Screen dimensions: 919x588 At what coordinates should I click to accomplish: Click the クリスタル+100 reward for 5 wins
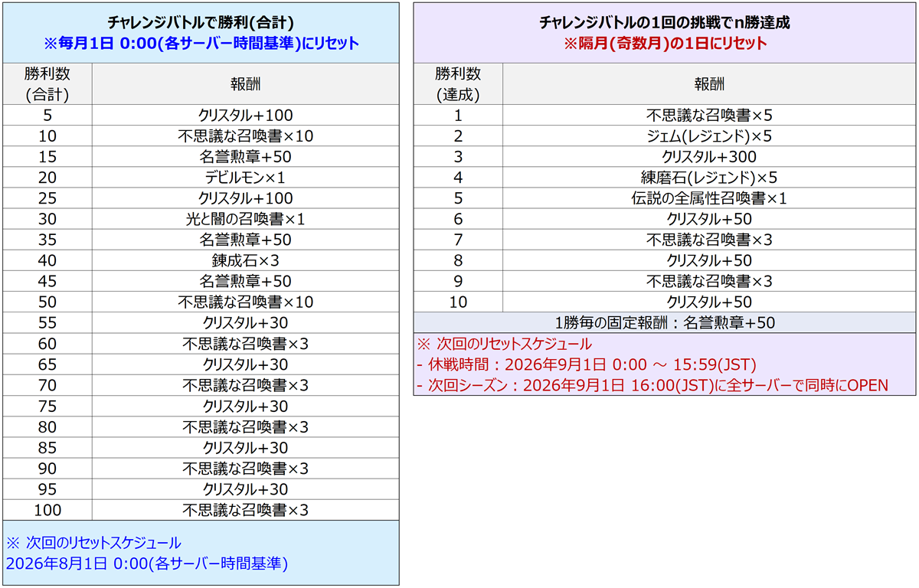pyautogui.click(x=246, y=116)
